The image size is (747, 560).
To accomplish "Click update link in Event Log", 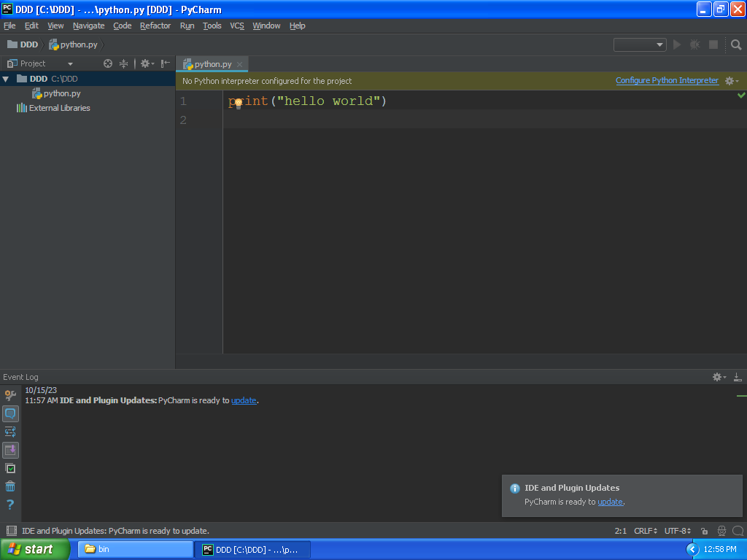I will [244, 400].
